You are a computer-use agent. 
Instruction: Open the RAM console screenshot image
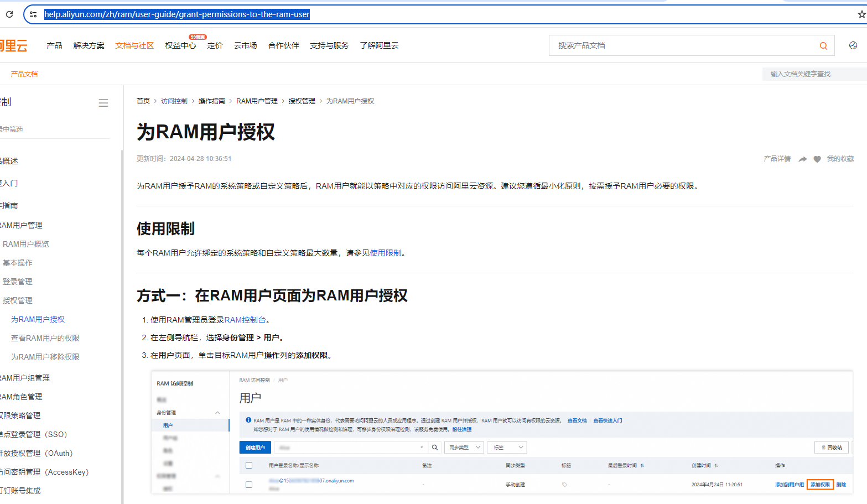pyautogui.click(x=502, y=432)
